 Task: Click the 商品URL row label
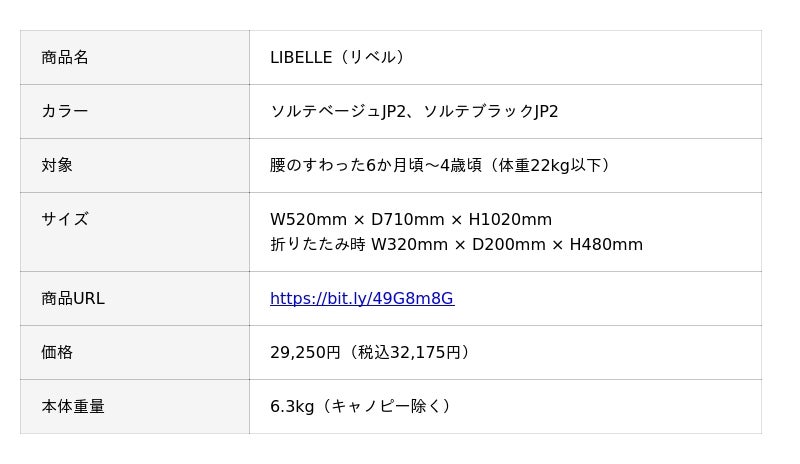[x=73, y=299]
